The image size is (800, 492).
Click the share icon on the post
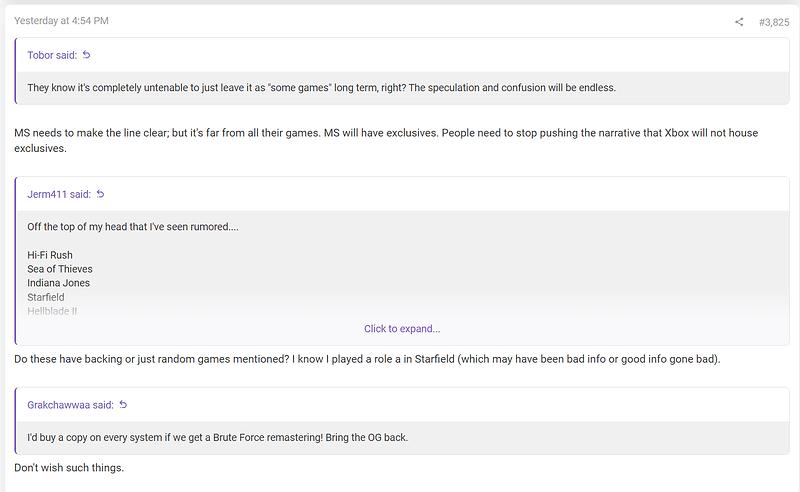[x=739, y=22]
